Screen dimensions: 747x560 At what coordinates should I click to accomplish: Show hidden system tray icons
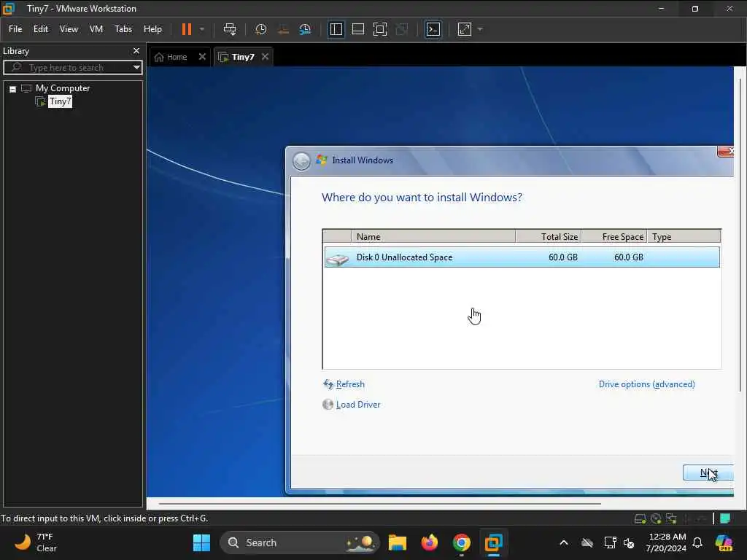(564, 542)
